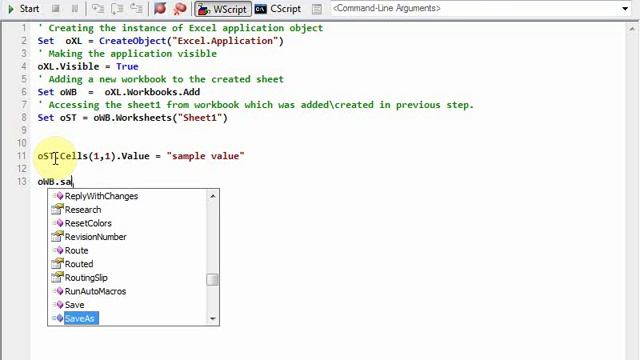640x360 pixels.
Task: Click the autocomplete list scroll-up arrow
Action: (213, 196)
